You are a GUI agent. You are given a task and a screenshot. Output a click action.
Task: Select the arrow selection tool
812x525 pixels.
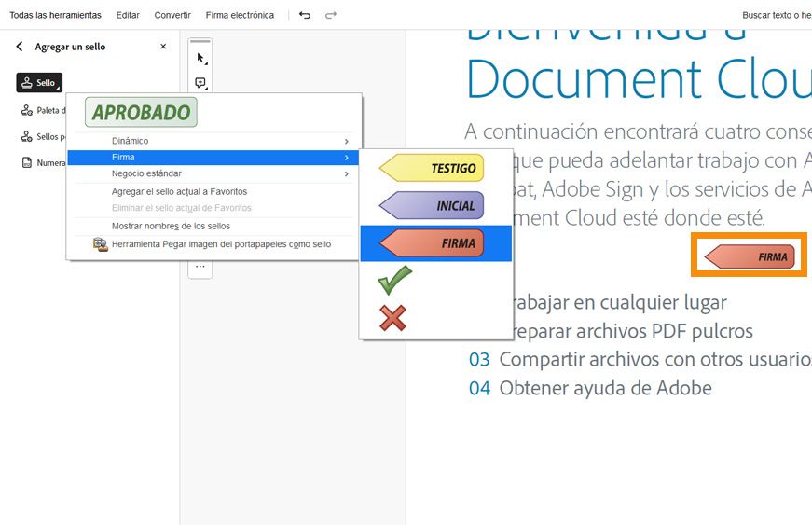[200, 58]
